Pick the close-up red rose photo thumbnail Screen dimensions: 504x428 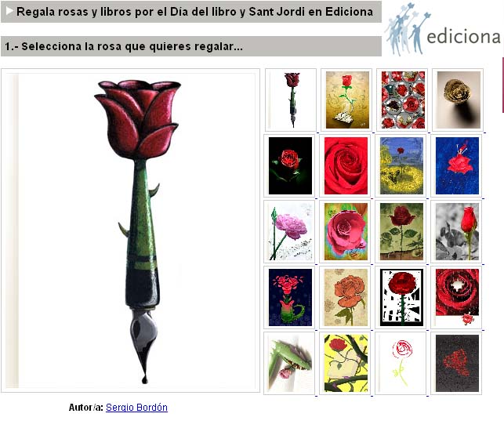(x=346, y=165)
